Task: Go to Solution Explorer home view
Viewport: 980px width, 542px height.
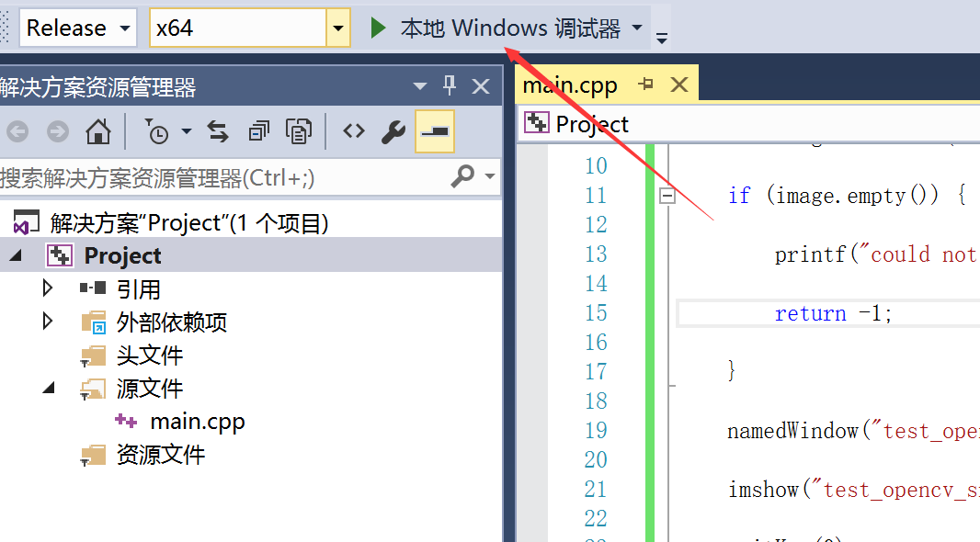Action: 98,131
